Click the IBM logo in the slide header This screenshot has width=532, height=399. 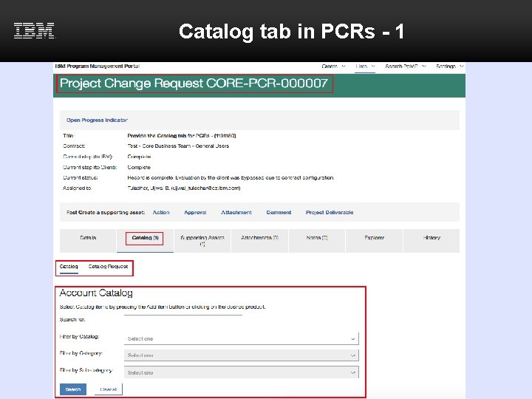click(x=34, y=31)
